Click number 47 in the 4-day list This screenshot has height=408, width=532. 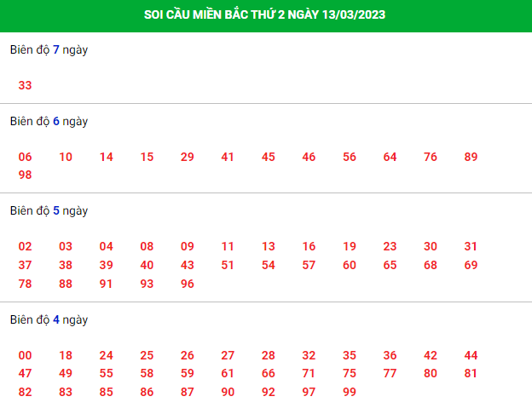tap(25, 373)
